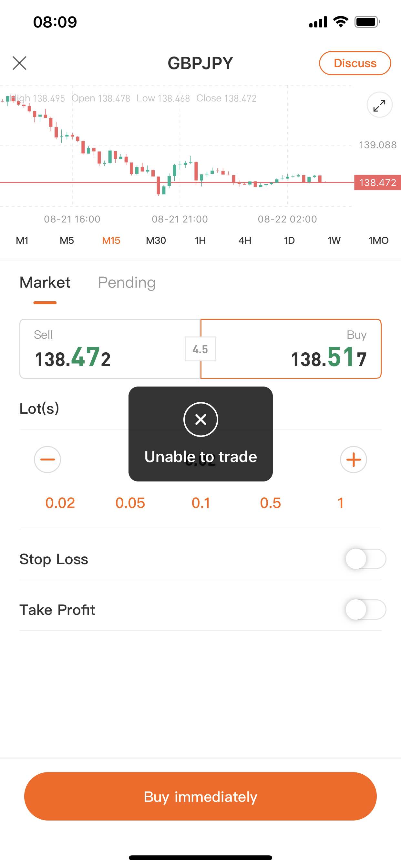Dismiss the Unable to trade error icon
The image size is (401, 868).
(x=201, y=419)
